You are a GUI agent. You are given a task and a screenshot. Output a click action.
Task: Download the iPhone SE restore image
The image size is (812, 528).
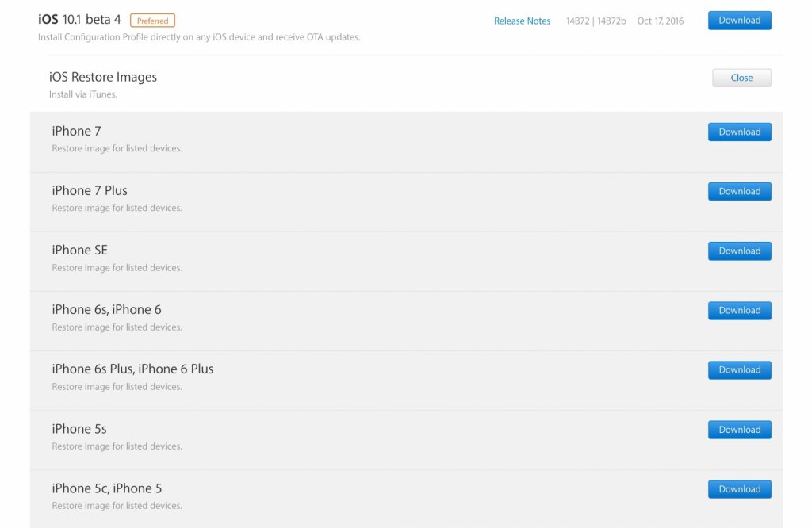(x=739, y=251)
